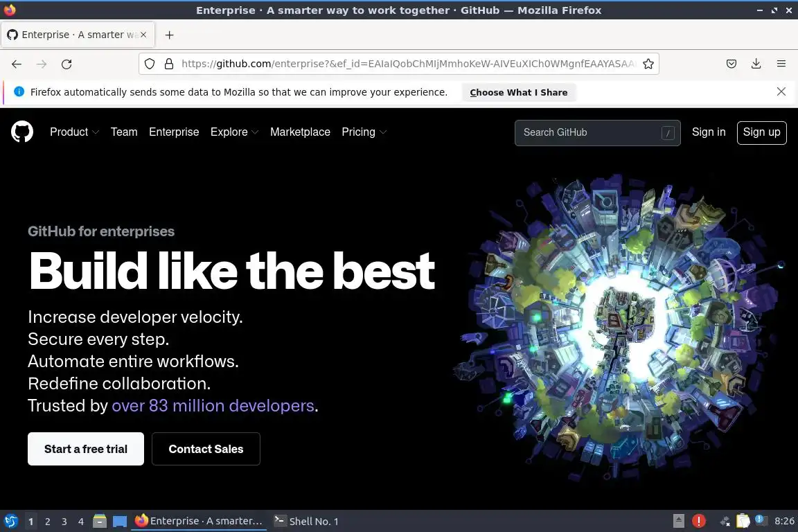Dismiss the Firefox data notification bar
The height and width of the screenshot is (532, 798).
[x=781, y=91]
